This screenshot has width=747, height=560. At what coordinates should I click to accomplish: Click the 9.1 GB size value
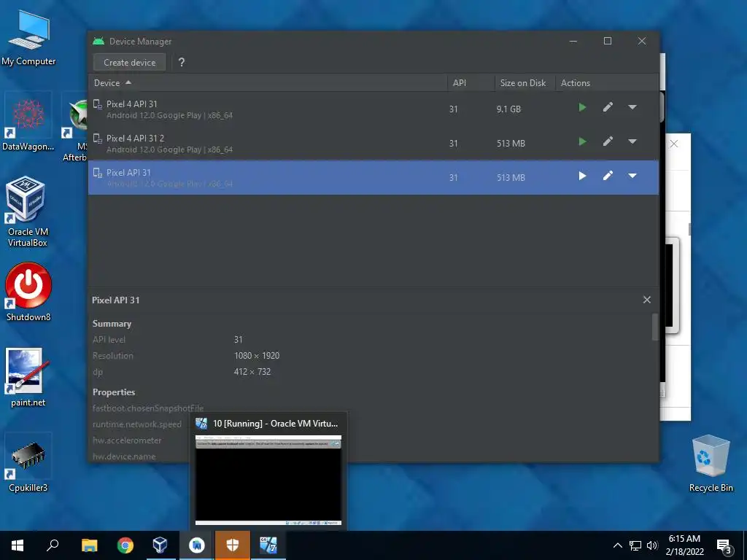508,109
